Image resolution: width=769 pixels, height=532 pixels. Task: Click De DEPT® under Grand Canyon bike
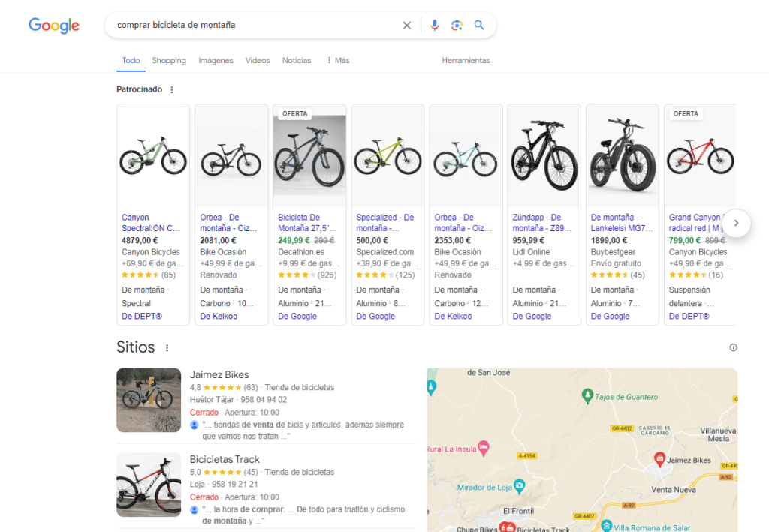689,317
